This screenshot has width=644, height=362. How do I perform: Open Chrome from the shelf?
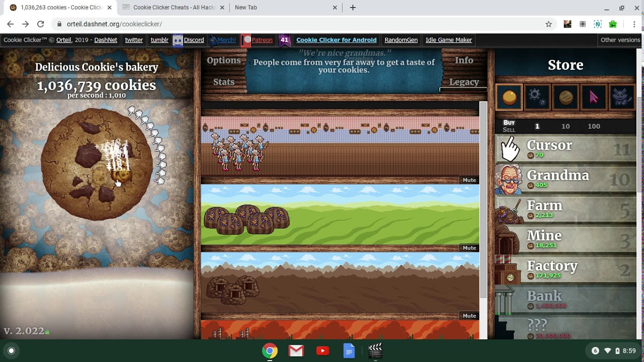point(270,351)
